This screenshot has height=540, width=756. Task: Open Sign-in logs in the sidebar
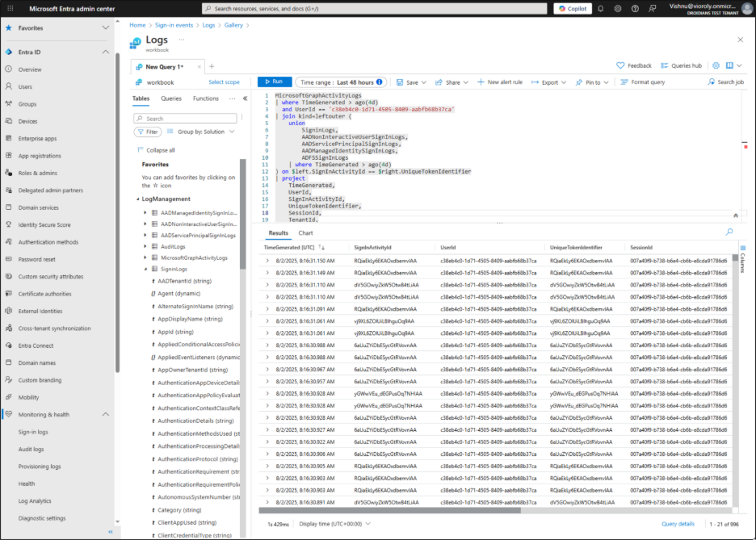coord(33,432)
